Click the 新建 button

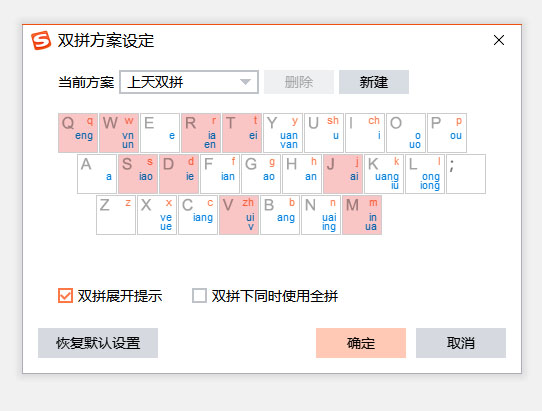pos(374,82)
